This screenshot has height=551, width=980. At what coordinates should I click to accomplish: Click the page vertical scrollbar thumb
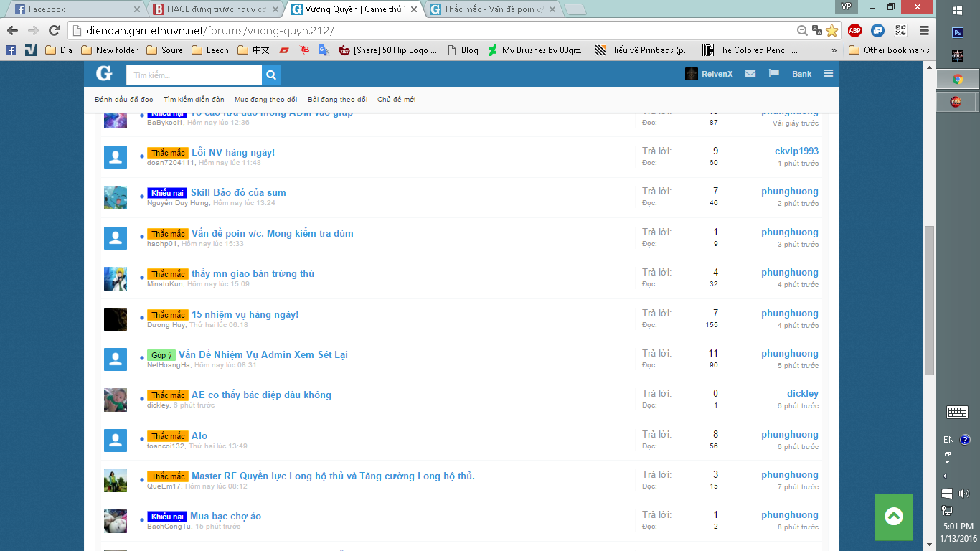[929, 300]
